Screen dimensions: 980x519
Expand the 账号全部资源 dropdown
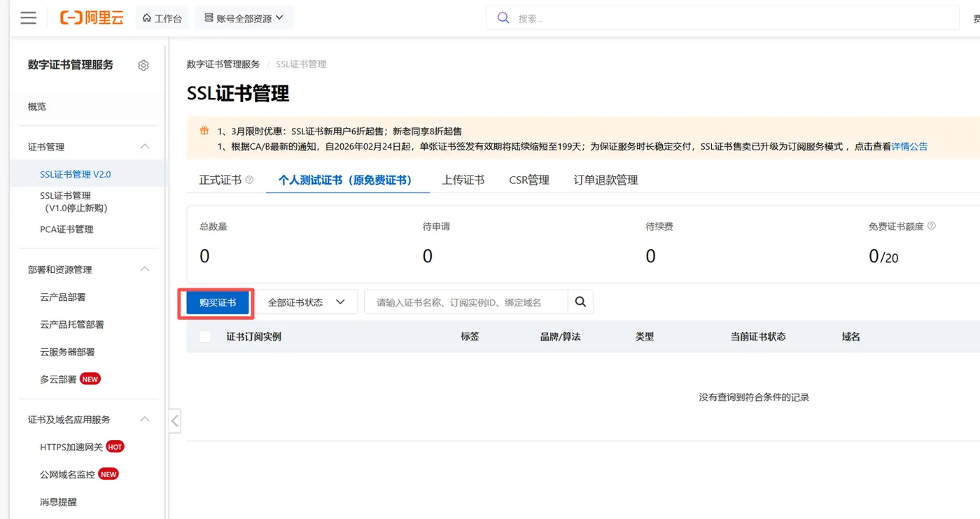pos(244,18)
